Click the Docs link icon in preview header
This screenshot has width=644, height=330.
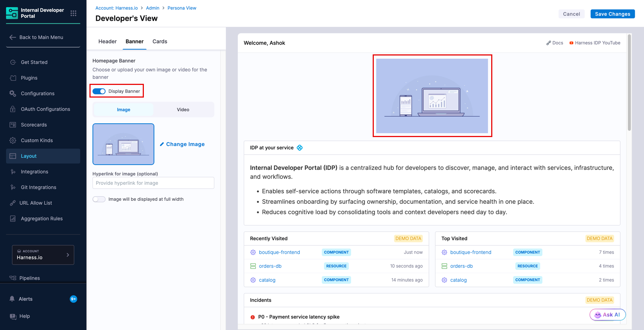tap(549, 43)
